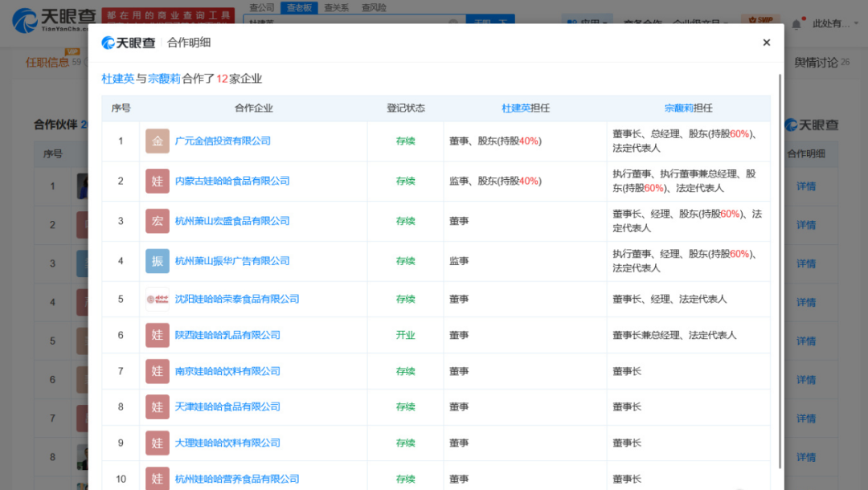Open 杭州萧山宏盛食品有限公司 link

[232, 221]
